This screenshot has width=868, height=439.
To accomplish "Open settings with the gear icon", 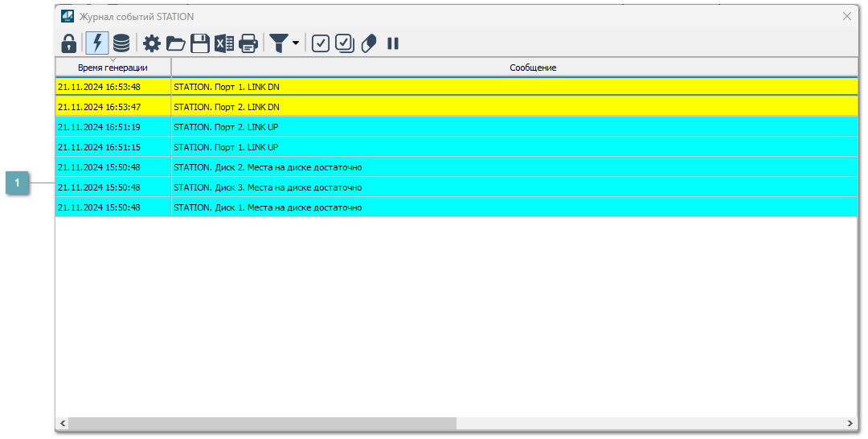I will [152, 43].
